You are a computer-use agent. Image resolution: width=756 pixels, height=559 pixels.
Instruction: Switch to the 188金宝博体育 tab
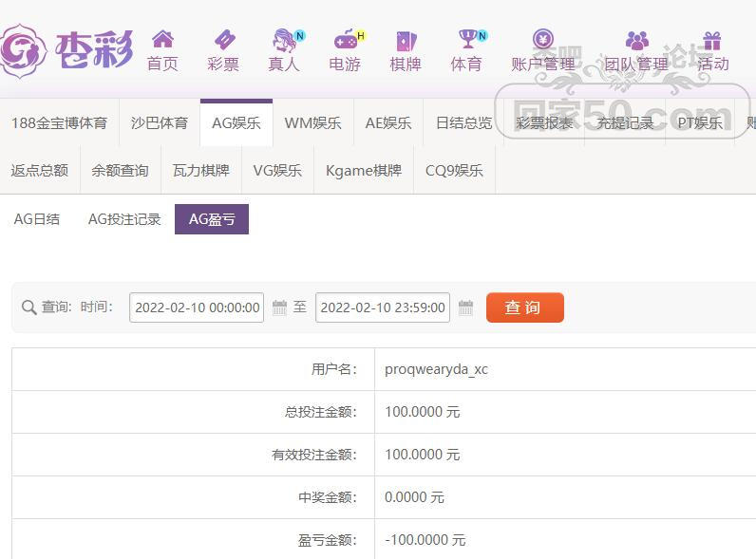coord(59,122)
